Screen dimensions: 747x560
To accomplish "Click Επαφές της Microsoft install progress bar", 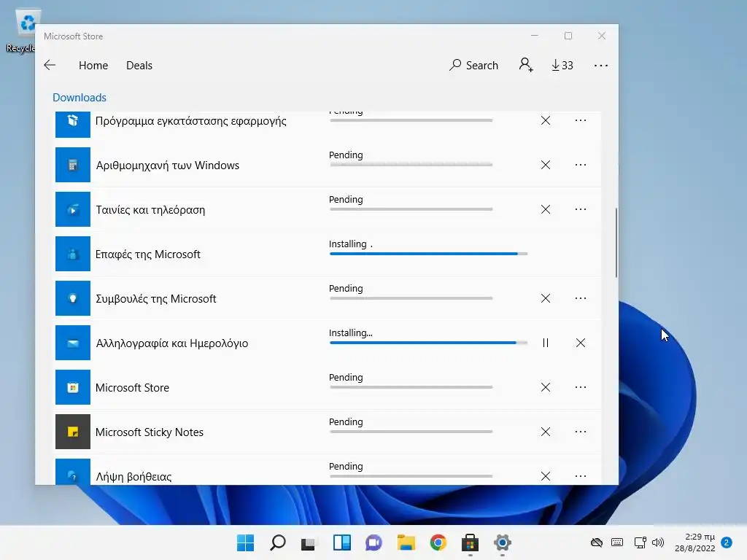I will tap(428, 254).
